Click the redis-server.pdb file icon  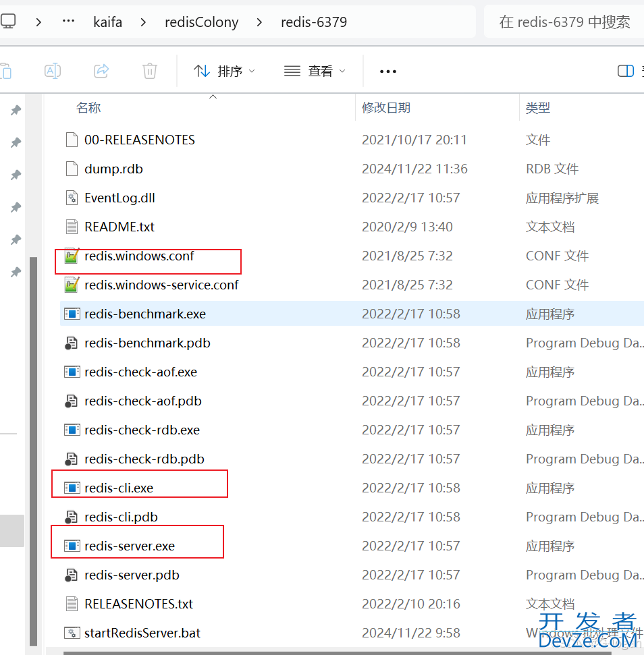click(x=71, y=575)
